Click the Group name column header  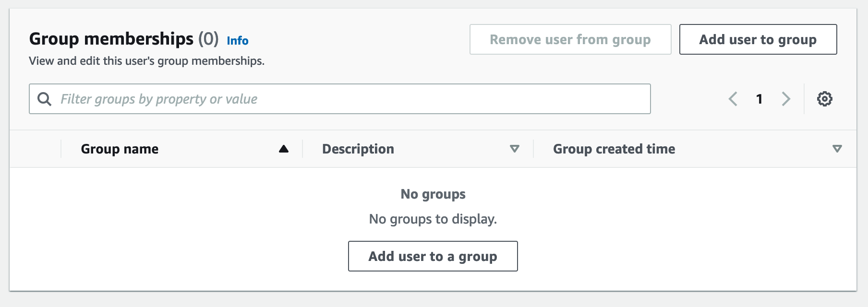click(120, 149)
